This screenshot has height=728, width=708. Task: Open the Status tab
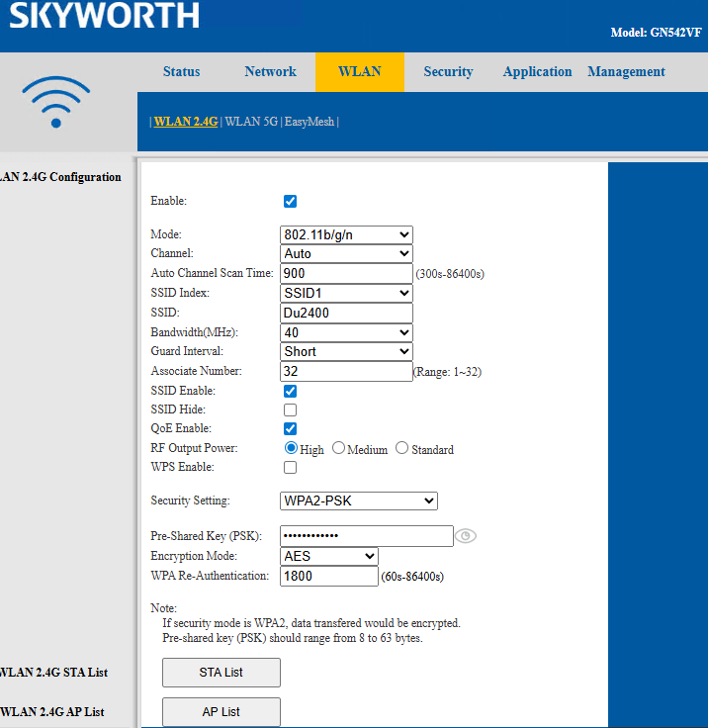pos(182,71)
